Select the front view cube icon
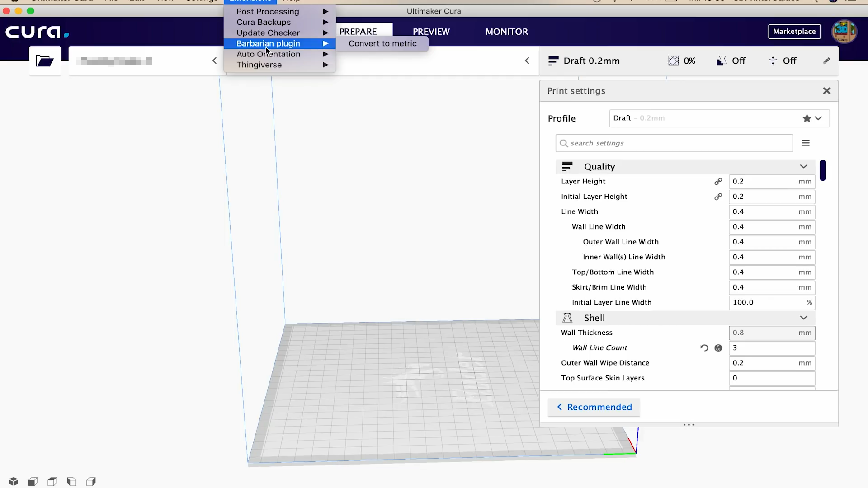This screenshot has height=488, width=868. click(x=33, y=481)
